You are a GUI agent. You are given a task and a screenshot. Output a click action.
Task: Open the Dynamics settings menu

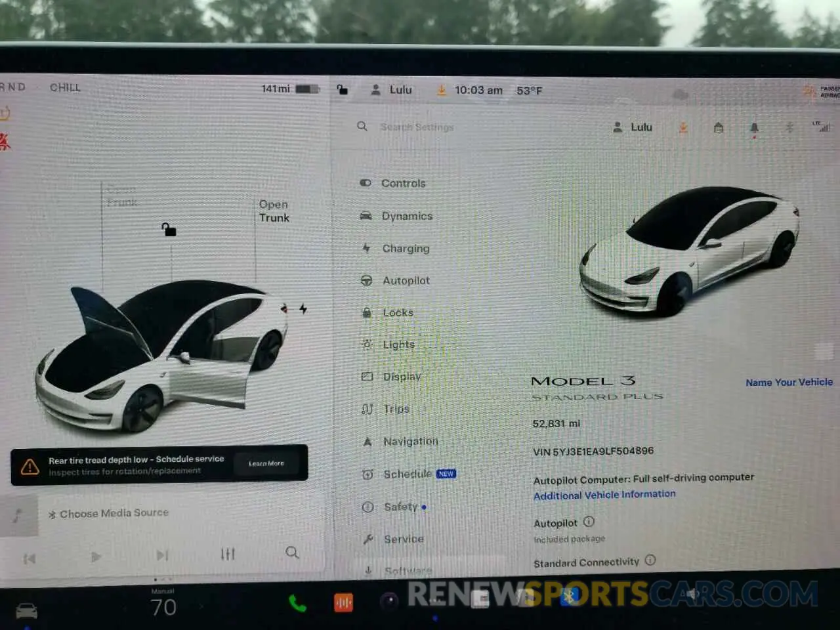[x=396, y=216]
